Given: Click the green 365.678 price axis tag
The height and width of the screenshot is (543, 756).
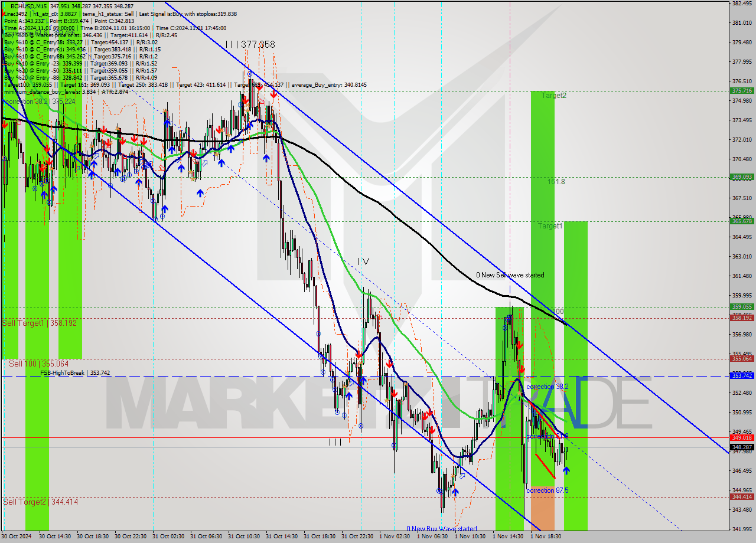Looking at the screenshot, I should click(742, 221).
